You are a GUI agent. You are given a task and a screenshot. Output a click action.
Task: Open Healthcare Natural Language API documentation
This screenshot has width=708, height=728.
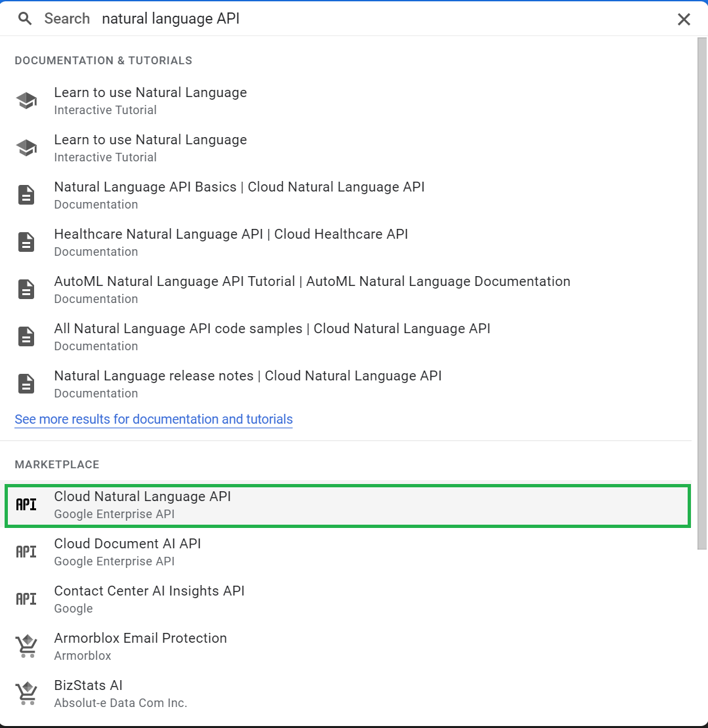point(346,243)
